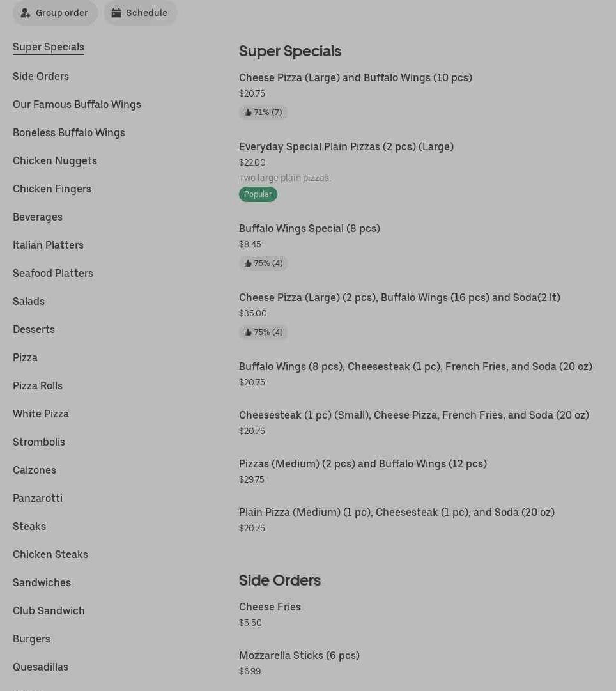Open Pizzas (Medium) and Buffalo Wings (12 pcs)
Image resolution: width=616 pixels, height=691 pixels.
(362, 463)
